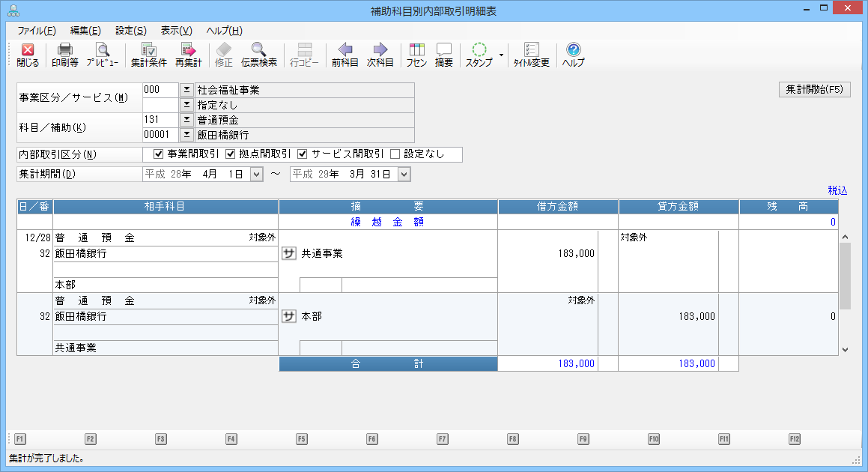Screen dimensions: 868x472
Task: Click the 集計開始(F5) button
Action: (815, 90)
